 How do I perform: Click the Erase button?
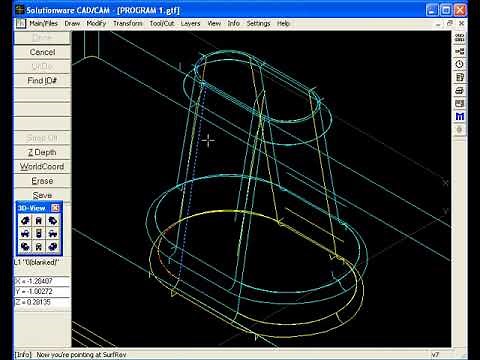click(x=42, y=181)
